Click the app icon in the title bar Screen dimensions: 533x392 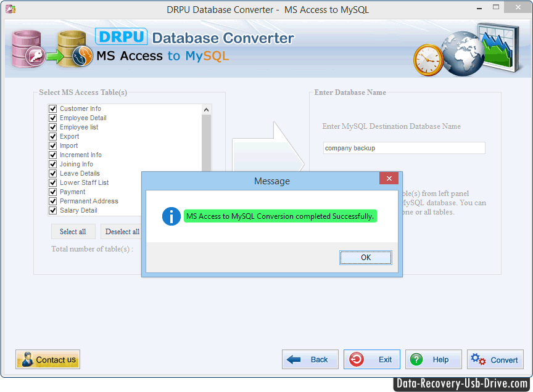(x=10, y=9)
